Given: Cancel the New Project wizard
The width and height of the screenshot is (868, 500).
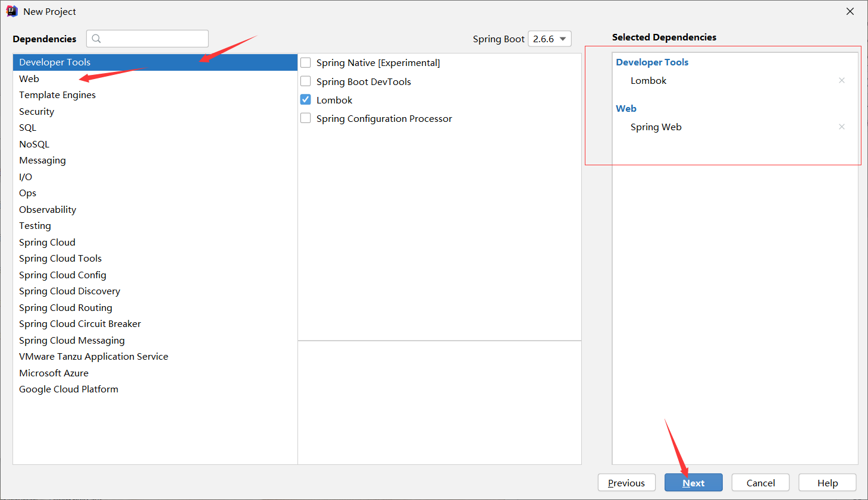Looking at the screenshot, I should (761, 483).
